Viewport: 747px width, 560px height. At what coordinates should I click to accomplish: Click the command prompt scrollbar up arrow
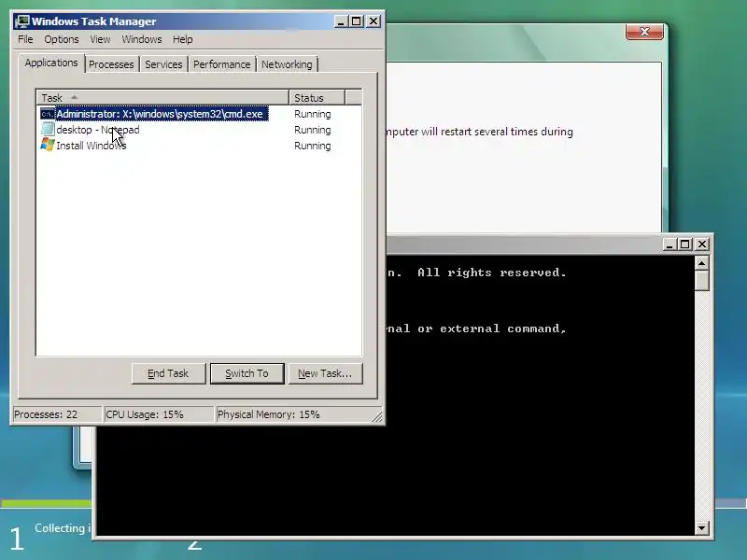pyautogui.click(x=702, y=263)
